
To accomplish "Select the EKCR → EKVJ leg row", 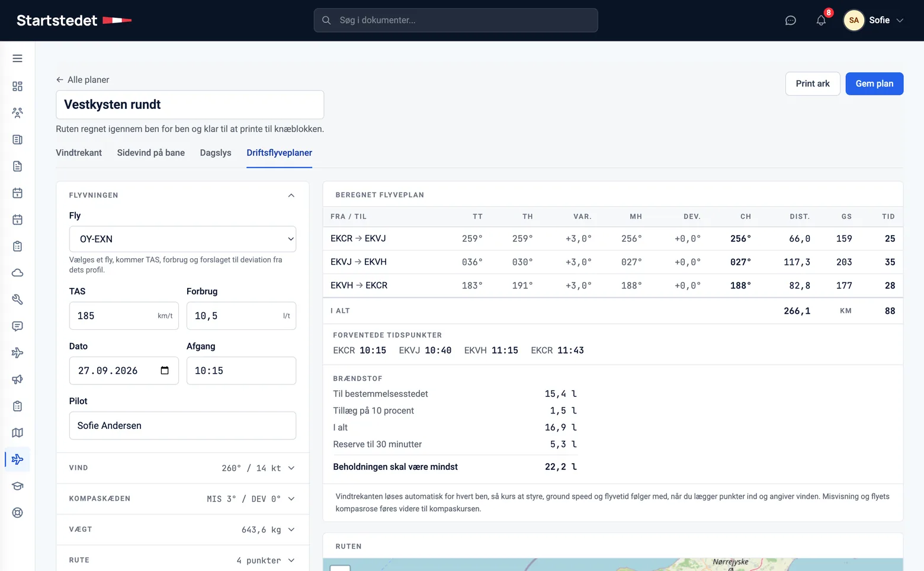I will [613, 239].
